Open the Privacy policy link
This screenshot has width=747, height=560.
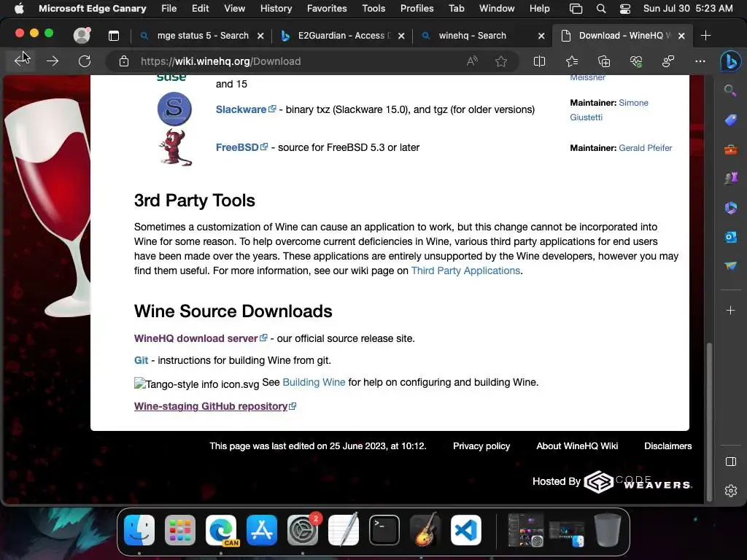pyautogui.click(x=481, y=446)
